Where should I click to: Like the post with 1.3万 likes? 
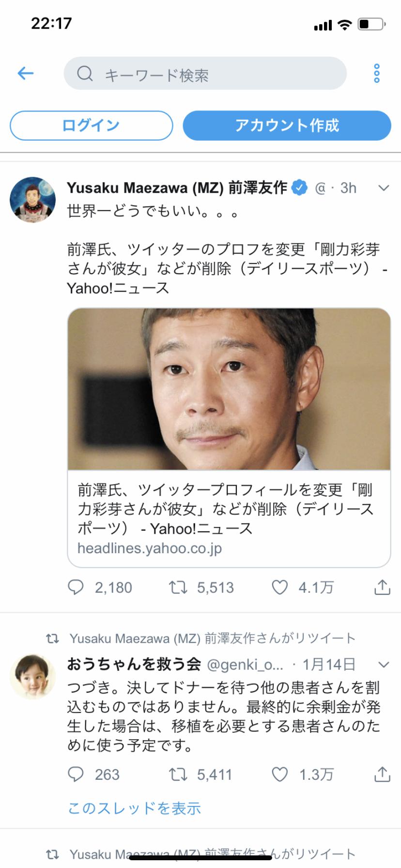click(280, 775)
